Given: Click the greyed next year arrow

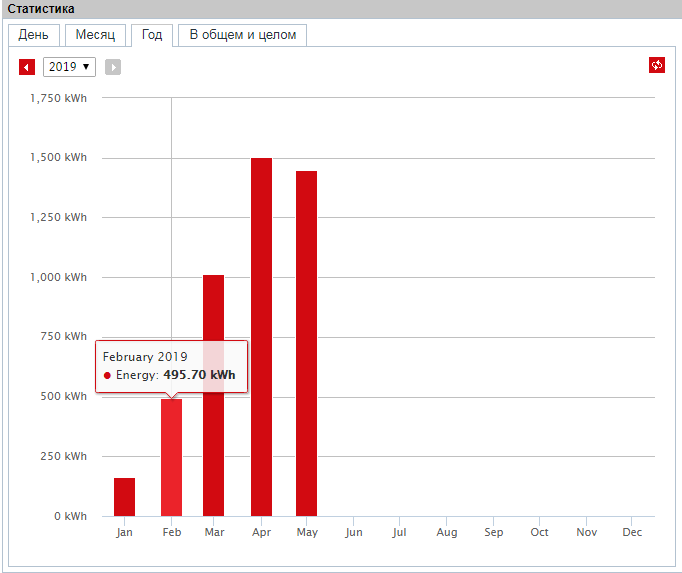Looking at the screenshot, I should [x=113, y=67].
